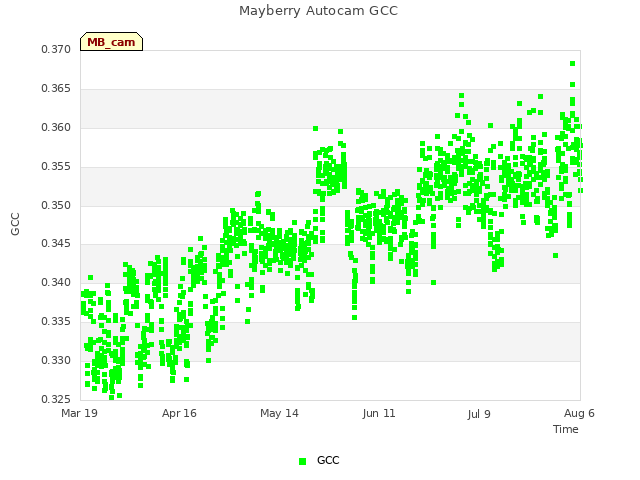The image size is (640, 480).
Task: Click the 0.335 y-axis value
Action: pos(56,322)
